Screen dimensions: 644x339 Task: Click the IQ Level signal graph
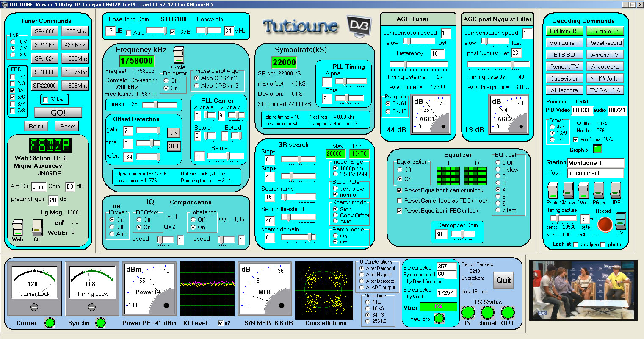click(x=207, y=289)
